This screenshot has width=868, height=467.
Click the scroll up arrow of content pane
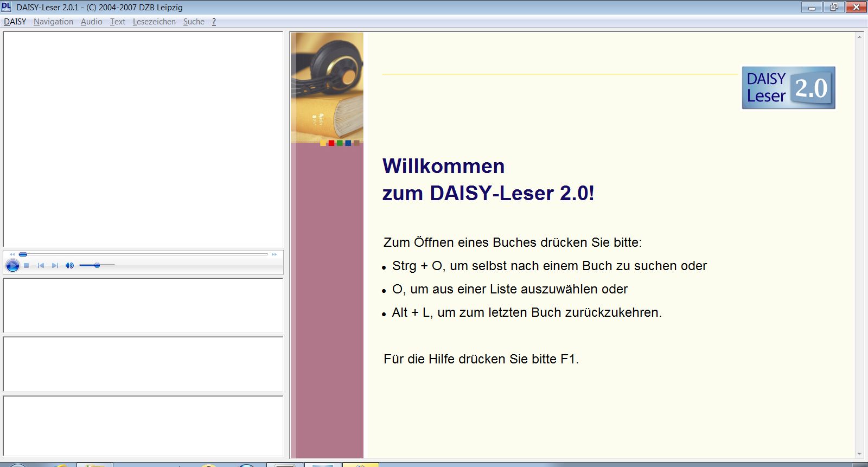859,37
